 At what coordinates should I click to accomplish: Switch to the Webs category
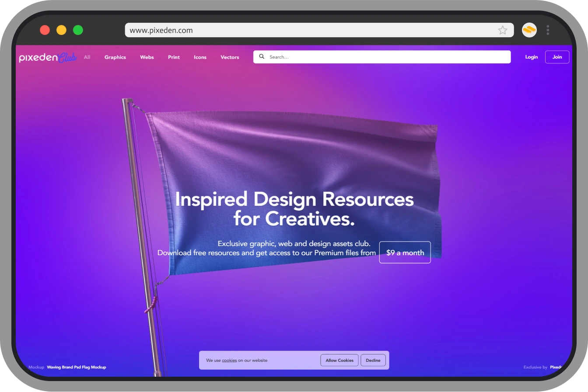[x=147, y=57]
